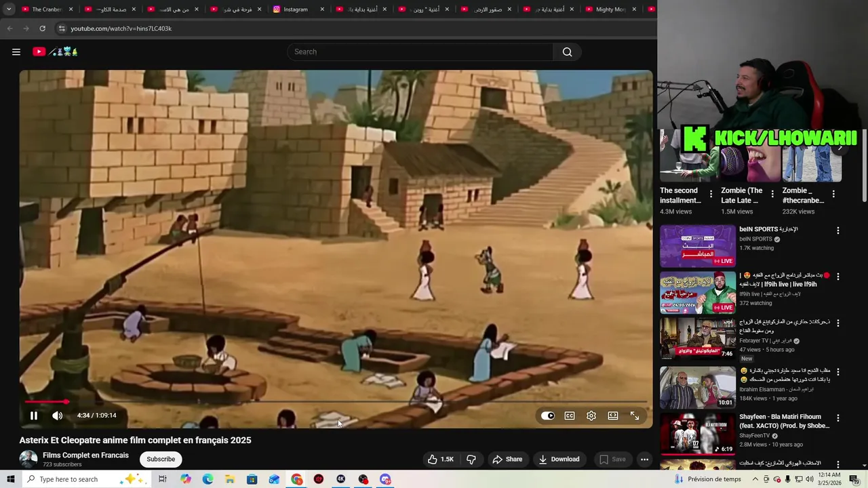868x488 pixels.
Task: Open Microsoft Edge from taskbar
Action: [208, 479]
